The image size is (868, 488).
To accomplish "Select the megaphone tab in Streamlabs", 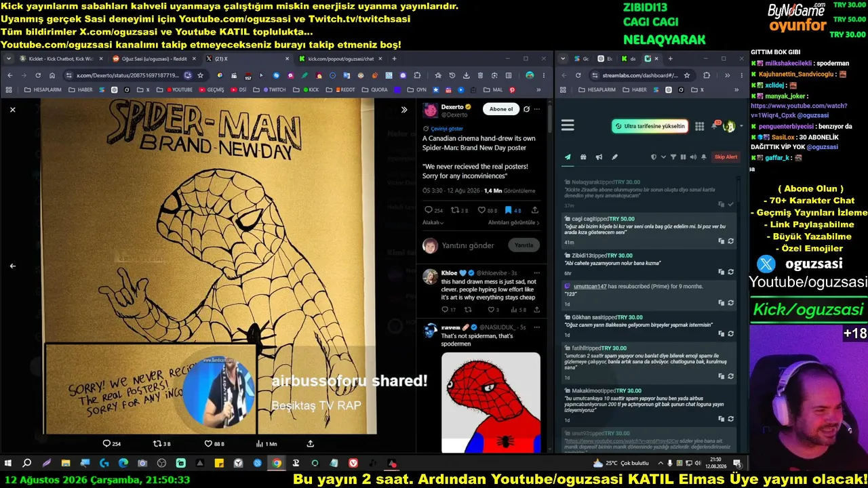I will [599, 157].
